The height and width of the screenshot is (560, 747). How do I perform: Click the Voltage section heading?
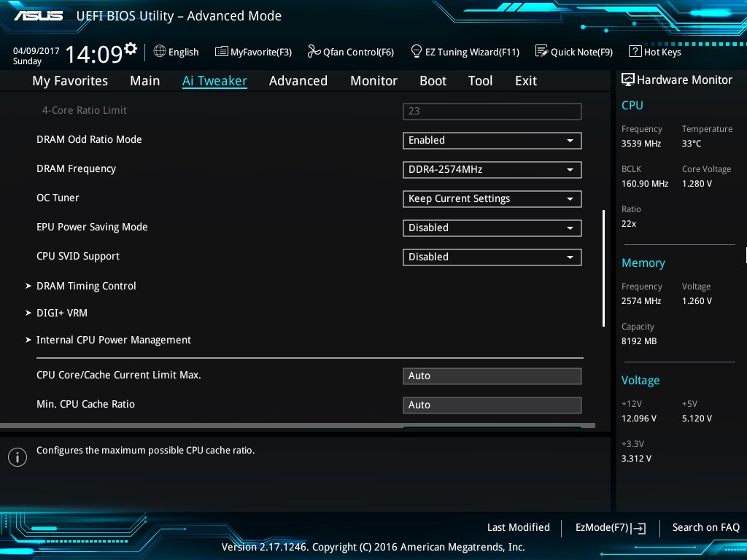tap(640, 380)
